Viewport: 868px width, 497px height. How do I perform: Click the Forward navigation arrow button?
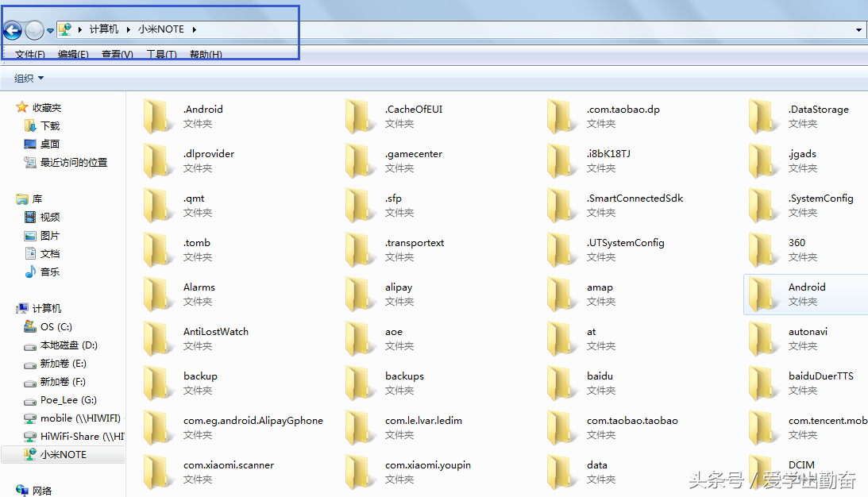pyautogui.click(x=34, y=30)
